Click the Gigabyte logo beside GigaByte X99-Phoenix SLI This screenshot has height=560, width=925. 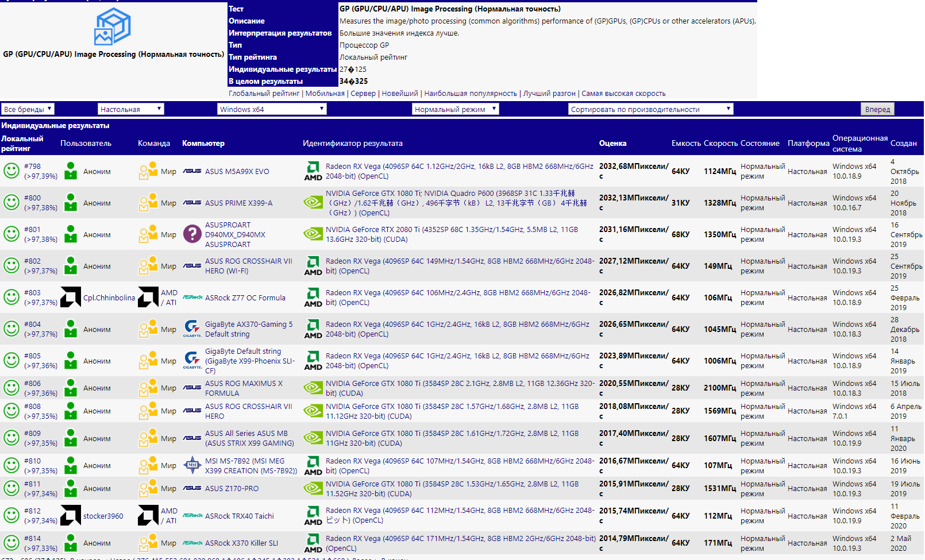192,361
